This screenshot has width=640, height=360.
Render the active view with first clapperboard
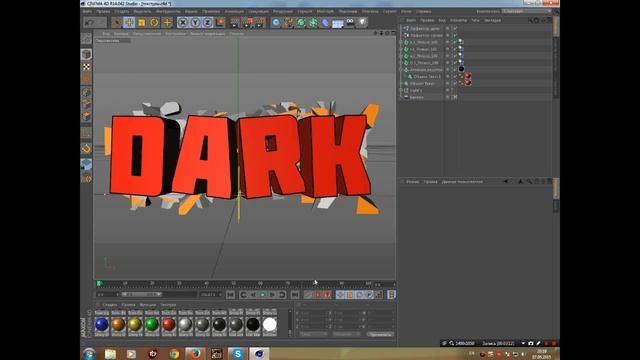coord(235,22)
